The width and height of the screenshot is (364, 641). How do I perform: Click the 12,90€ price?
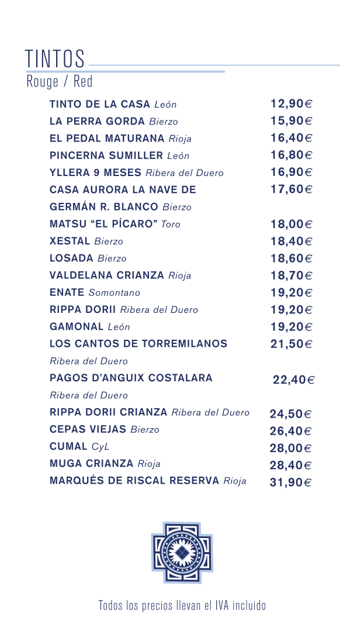pyautogui.click(x=291, y=104)
